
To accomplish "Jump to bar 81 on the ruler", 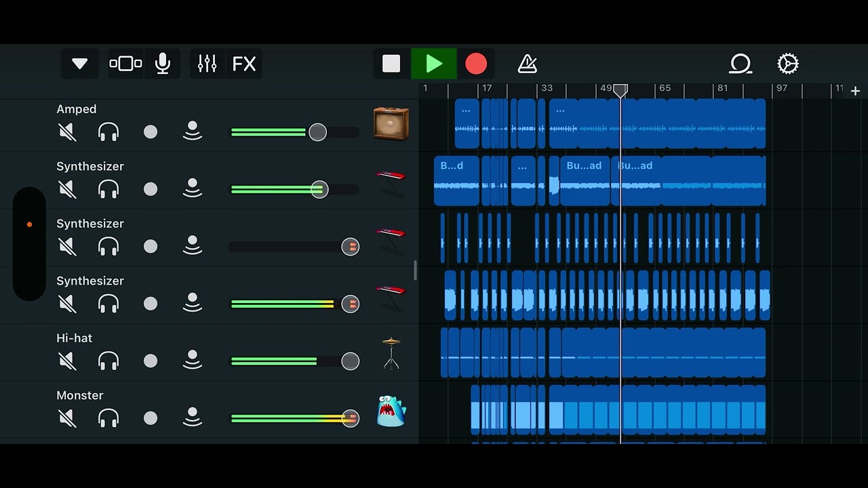I will click(723, 88).
